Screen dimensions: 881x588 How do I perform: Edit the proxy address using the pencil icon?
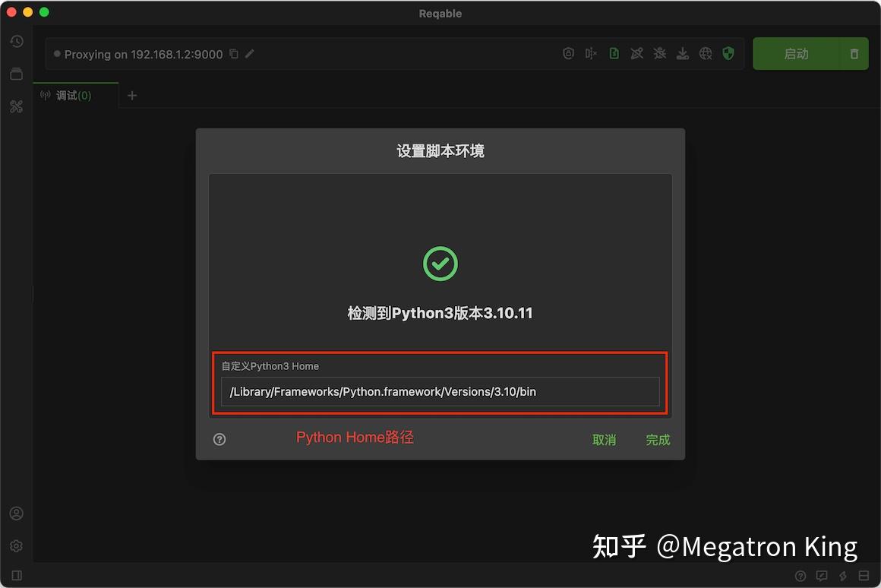pos(251,54)
